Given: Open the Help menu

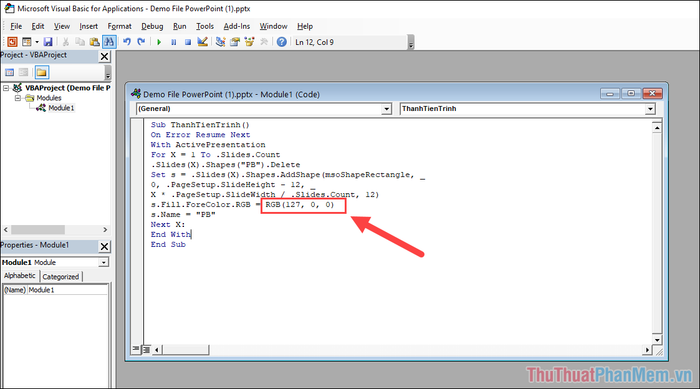Looking at the screenshot, I should point(305,26).
